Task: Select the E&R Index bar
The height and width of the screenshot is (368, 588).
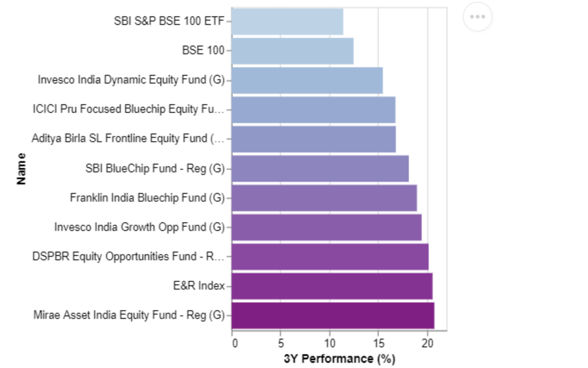Action: [332, 286]
